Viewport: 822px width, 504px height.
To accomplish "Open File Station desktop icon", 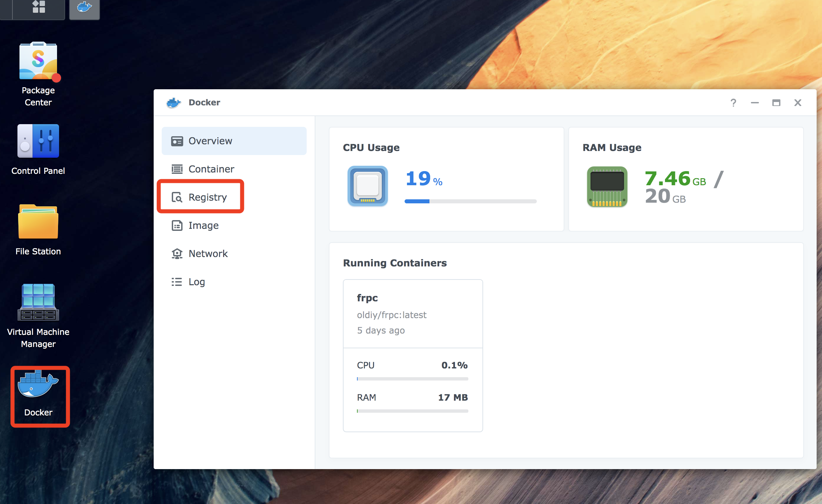I will [x=38, y=231].
